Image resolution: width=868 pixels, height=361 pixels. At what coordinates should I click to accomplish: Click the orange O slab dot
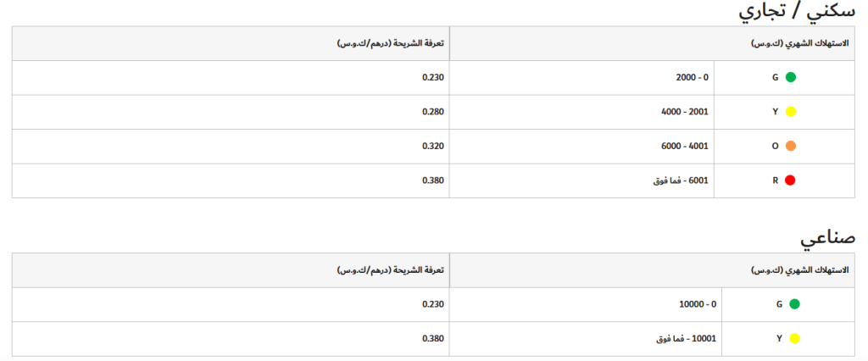coord(791,146)
